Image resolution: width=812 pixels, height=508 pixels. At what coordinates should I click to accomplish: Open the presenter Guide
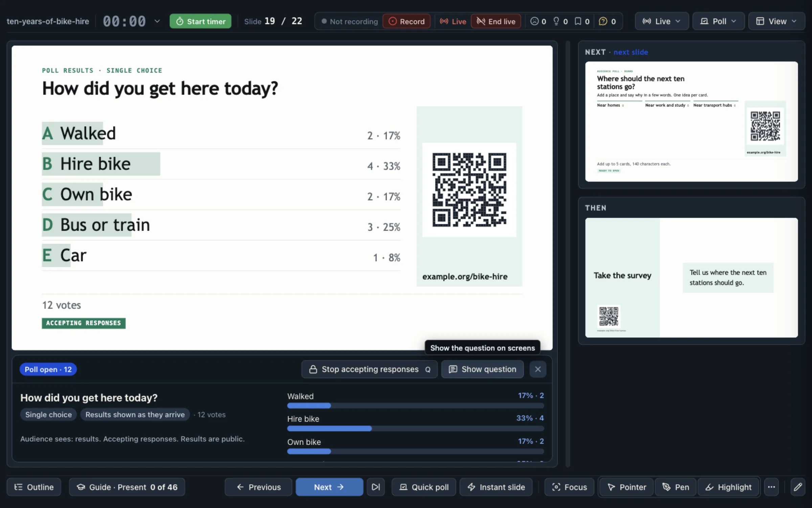[x=127, y=487]
